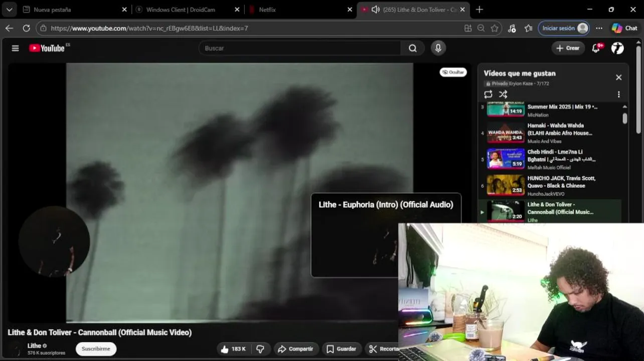Reload the page with the refresh icon

tap(26, 28)
